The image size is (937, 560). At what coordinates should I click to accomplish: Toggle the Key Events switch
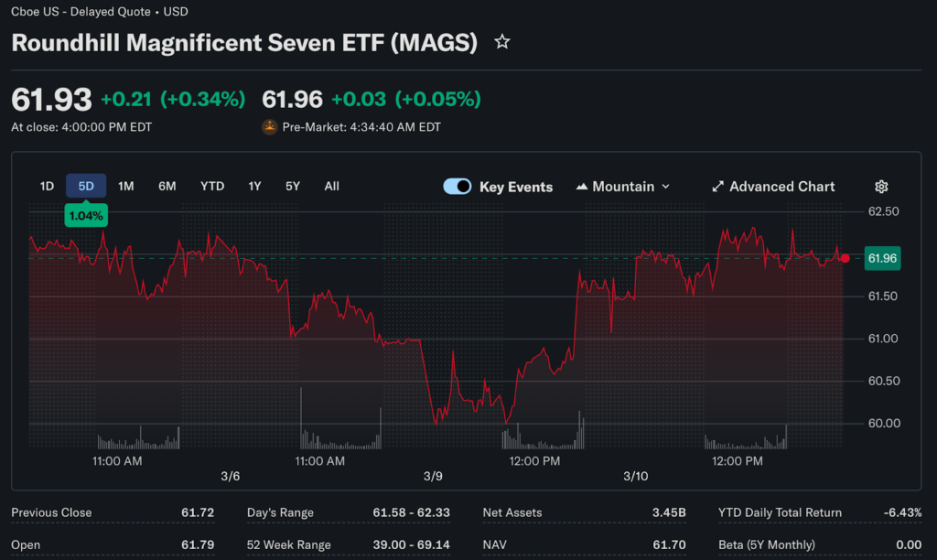pyautogui.click(x=458, y=187)
